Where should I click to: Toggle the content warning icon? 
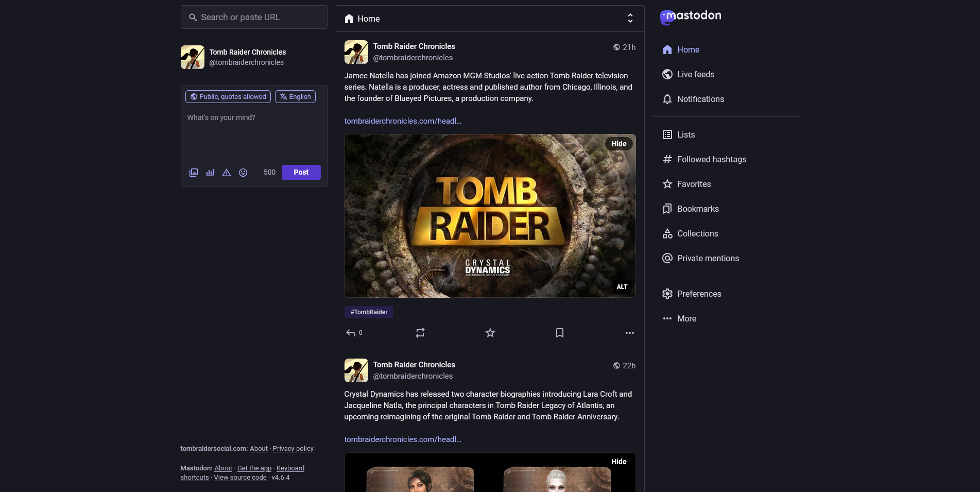[x=227, y=173]
